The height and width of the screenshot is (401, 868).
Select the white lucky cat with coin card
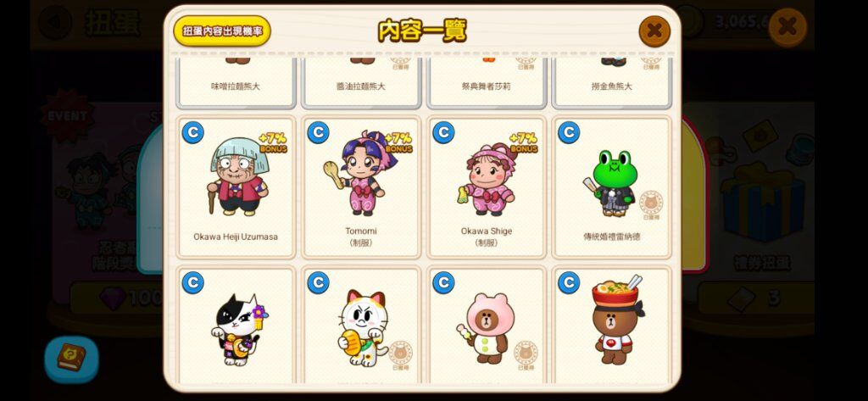(361, 325)
